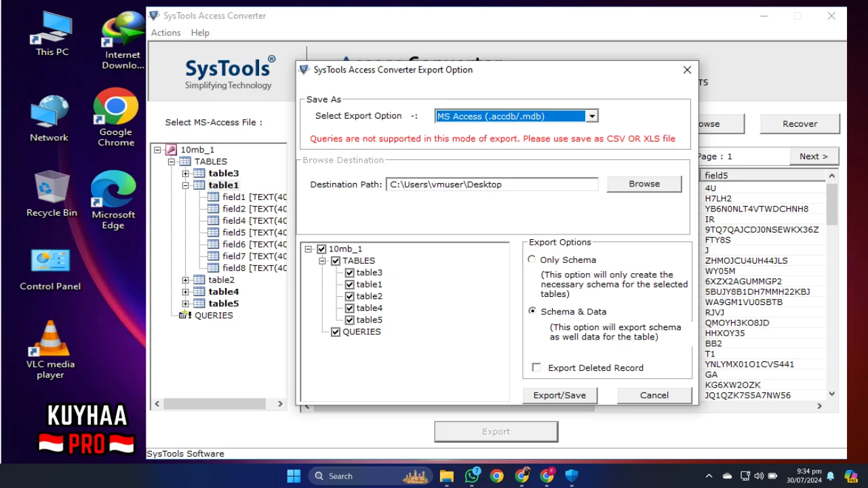
Task: Click the Windows Start button
Action: tap(294, 476)
